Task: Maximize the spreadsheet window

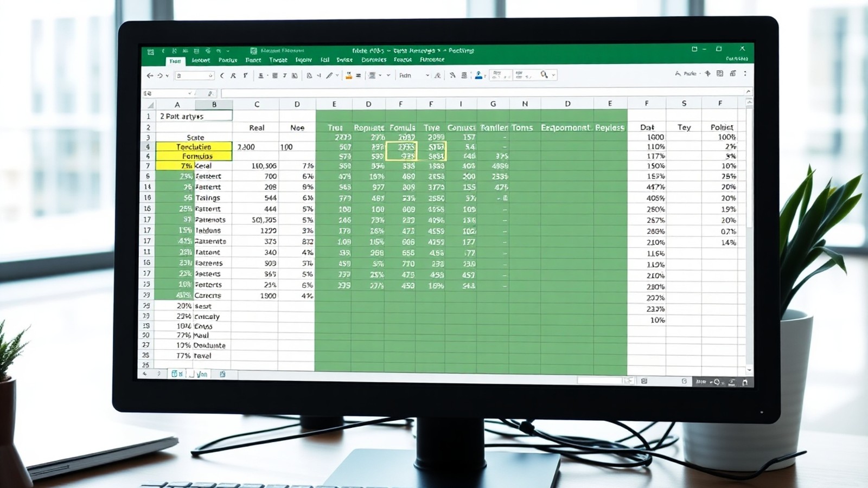Action: 719,49
